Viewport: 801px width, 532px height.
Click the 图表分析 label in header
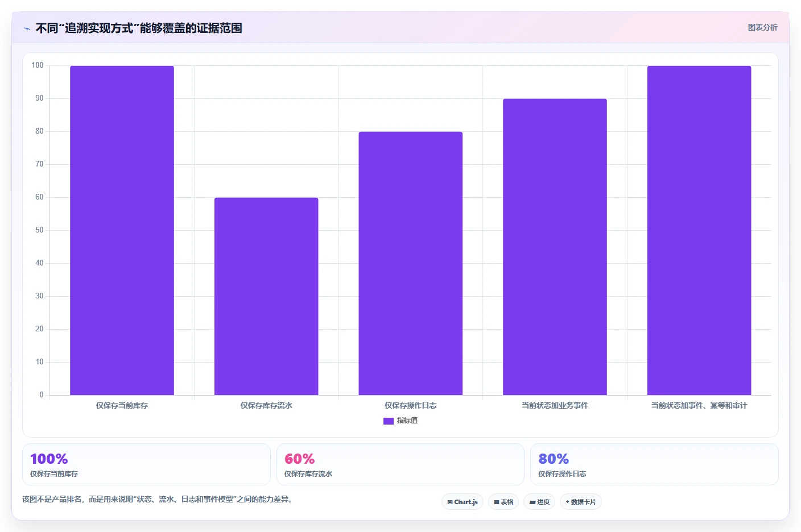tap(762, 27)
